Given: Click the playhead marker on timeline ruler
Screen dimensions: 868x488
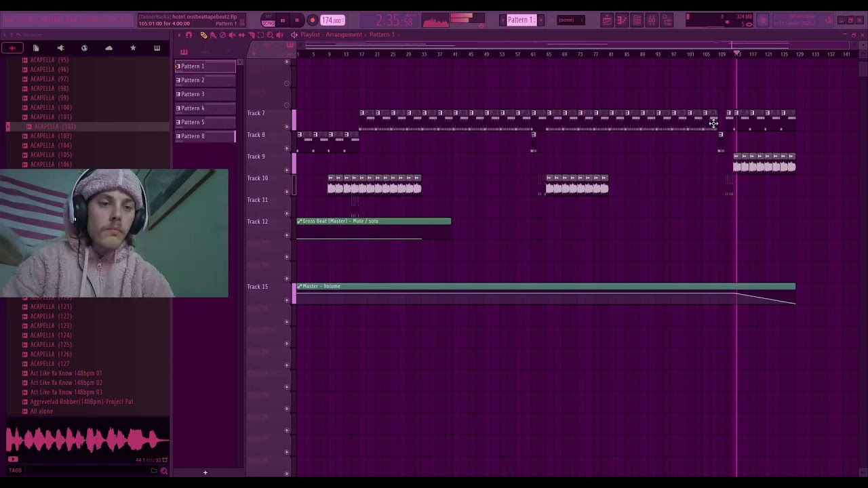Looking at the screenshot, I should coord(737,54).
